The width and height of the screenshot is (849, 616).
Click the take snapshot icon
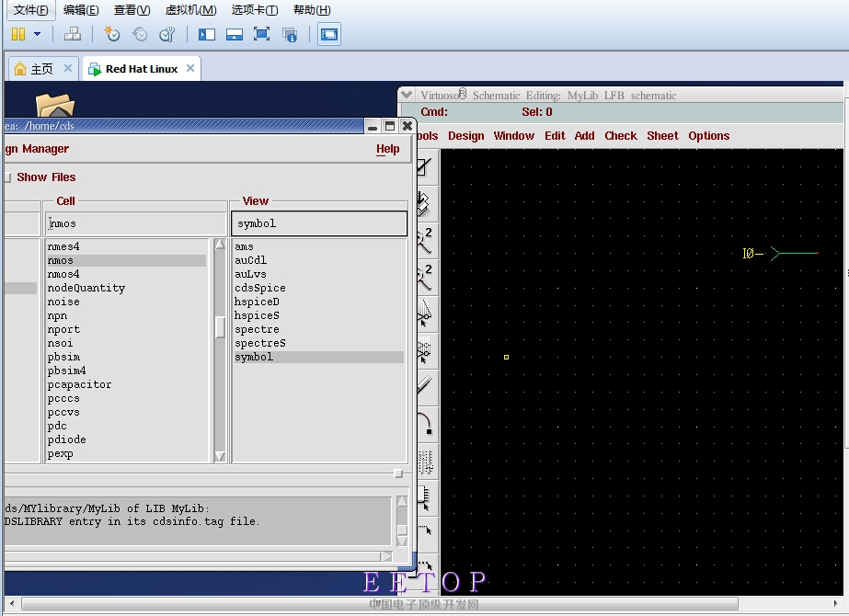[112, 34]
